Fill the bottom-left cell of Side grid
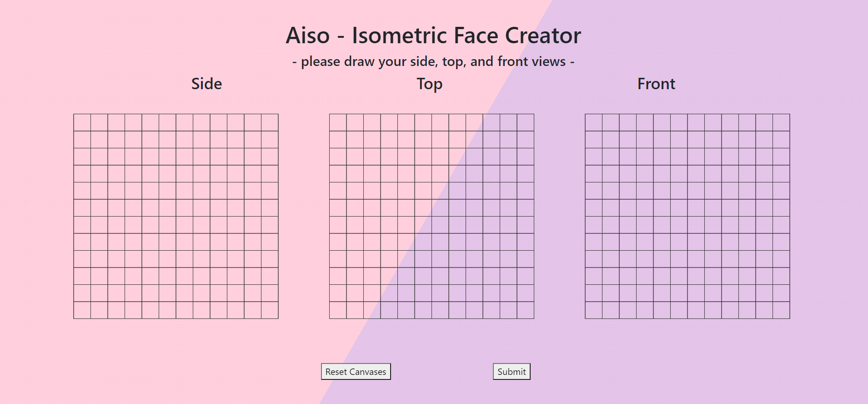The width and height of the screenshot is (868, 404). [82, 310]
